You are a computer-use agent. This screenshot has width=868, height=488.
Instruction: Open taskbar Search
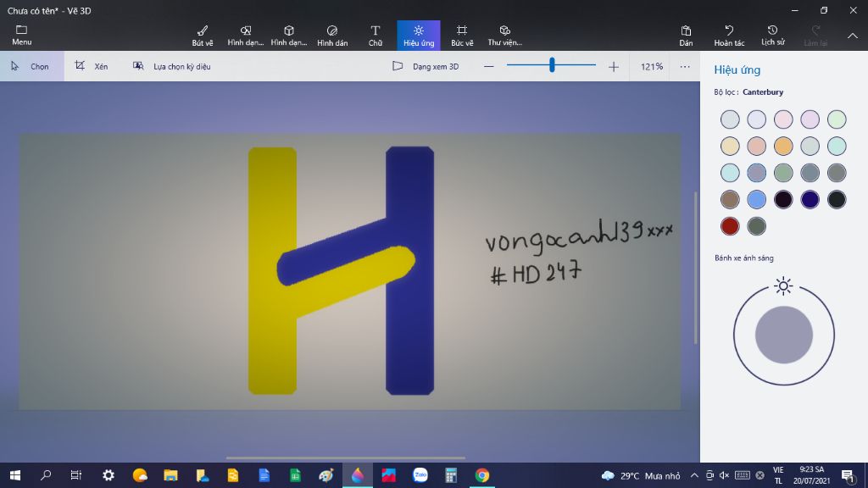(46, 475)
